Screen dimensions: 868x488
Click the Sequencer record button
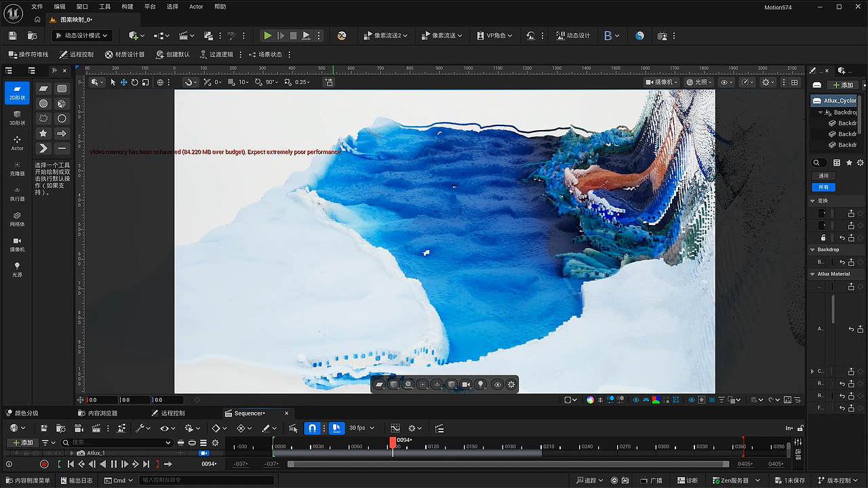44,464
